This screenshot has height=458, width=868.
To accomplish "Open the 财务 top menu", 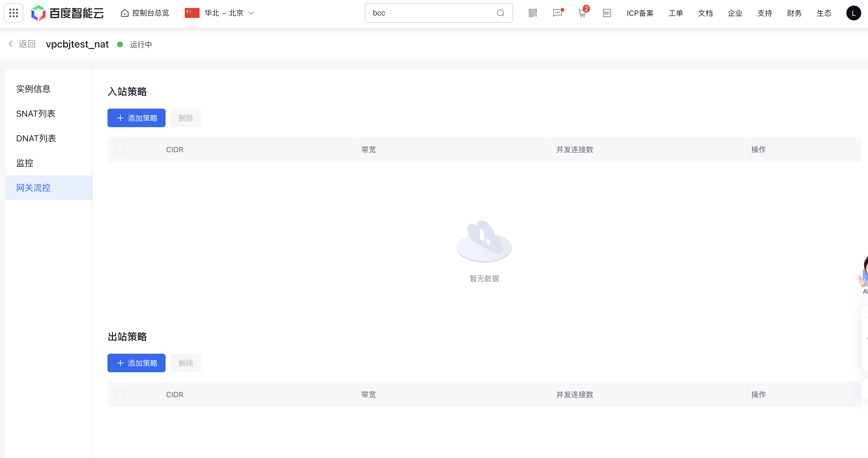I will [794, 13].
